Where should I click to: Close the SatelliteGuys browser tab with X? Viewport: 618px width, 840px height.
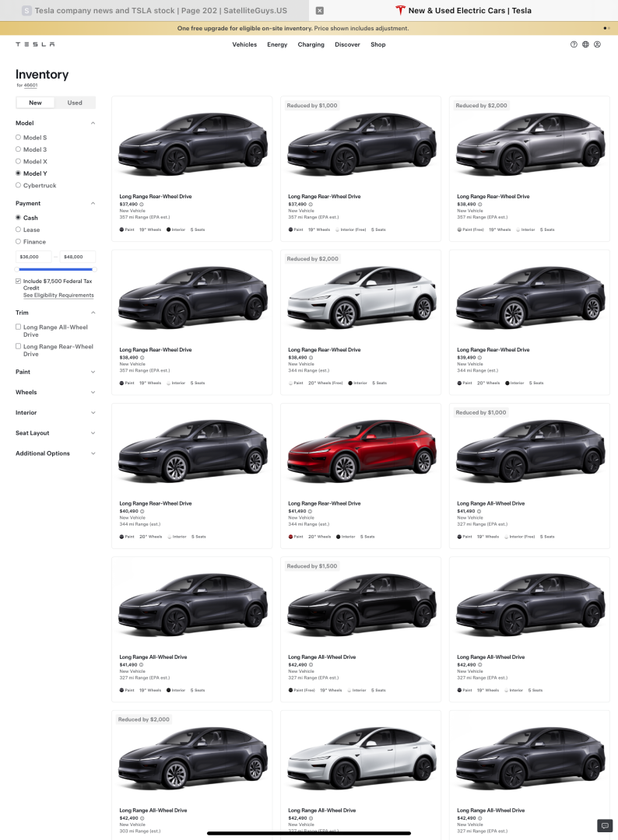(x=319, y=11)
